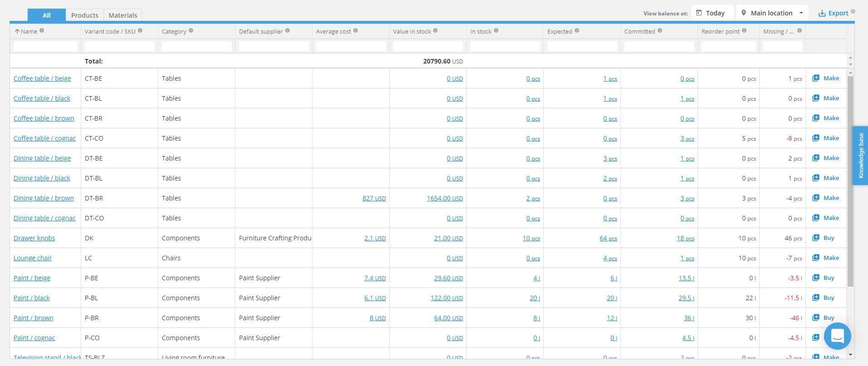Screen dimensions: 868x366
Task: Click the Reorder point info icon
Action: pyautogui.click(x=744, y=31)
